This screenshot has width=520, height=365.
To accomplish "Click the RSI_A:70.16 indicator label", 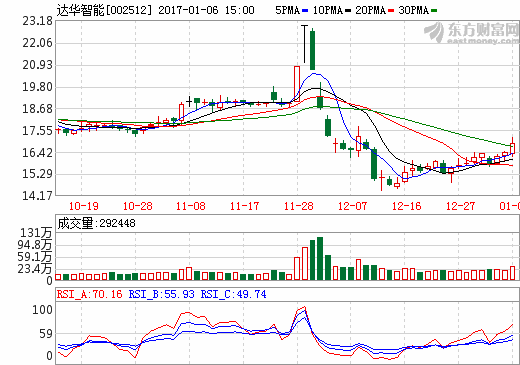I will pos(89,294).
